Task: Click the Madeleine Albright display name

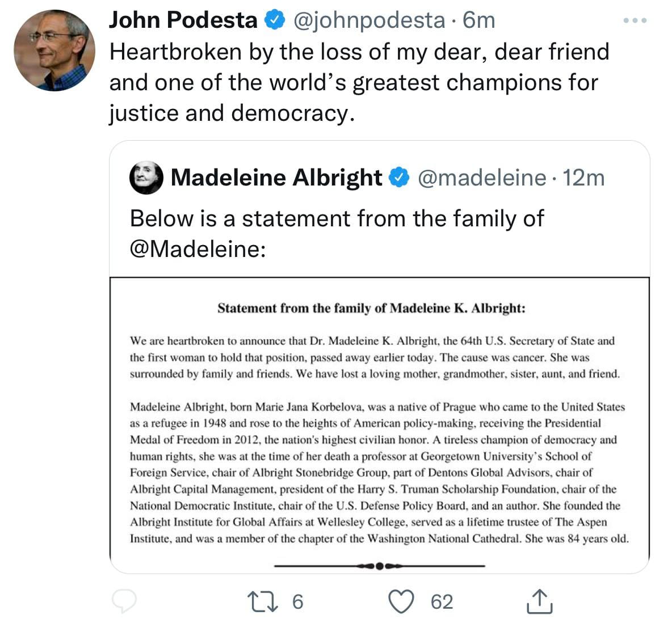Action: tap(276, 178)
